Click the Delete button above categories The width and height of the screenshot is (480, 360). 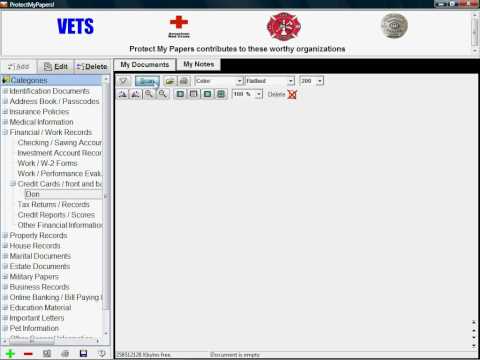tap(92, 67)
